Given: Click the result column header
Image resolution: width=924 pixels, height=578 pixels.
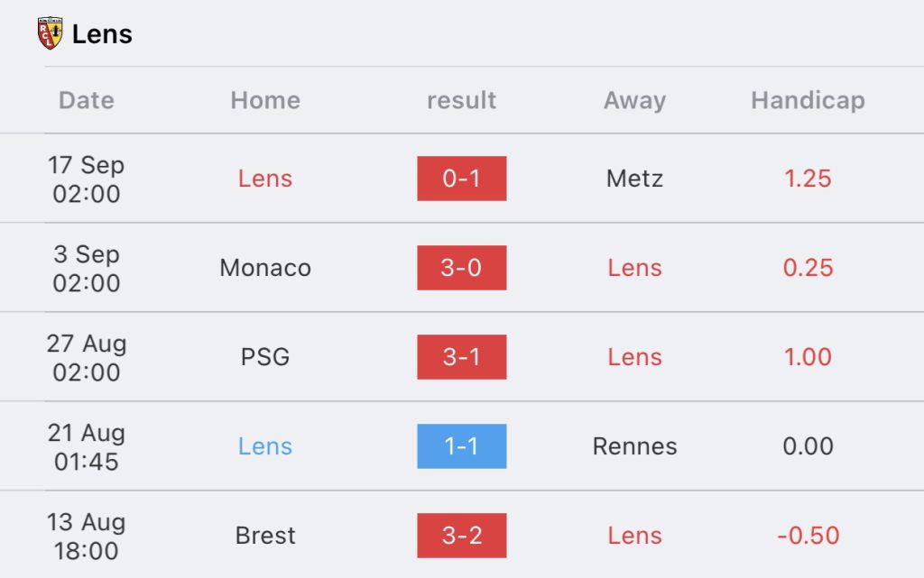Looking at the screenshot, I should [461, 101].
